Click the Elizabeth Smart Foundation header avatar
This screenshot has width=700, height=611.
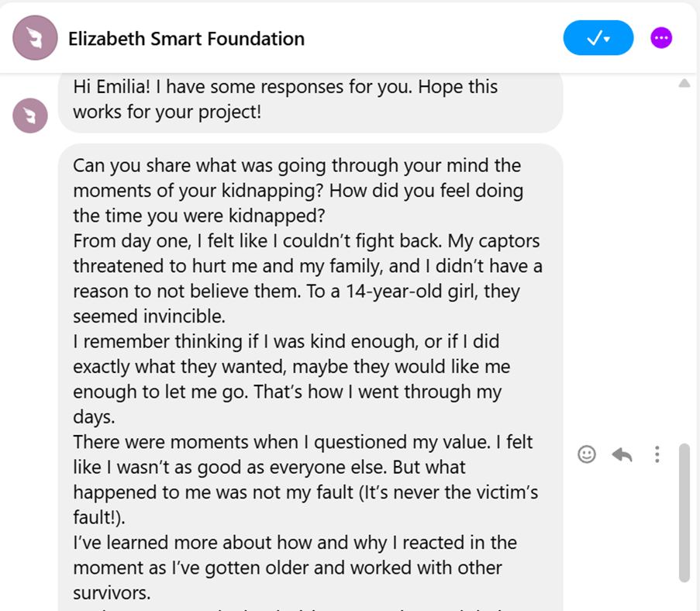36,38
